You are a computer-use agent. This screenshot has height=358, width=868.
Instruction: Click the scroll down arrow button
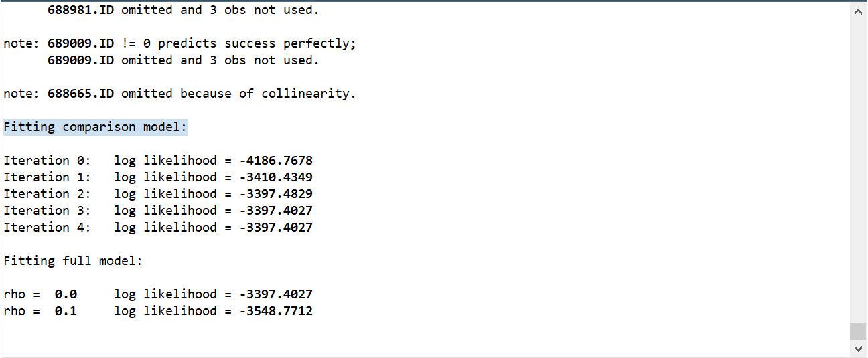[x=857, y=349]
